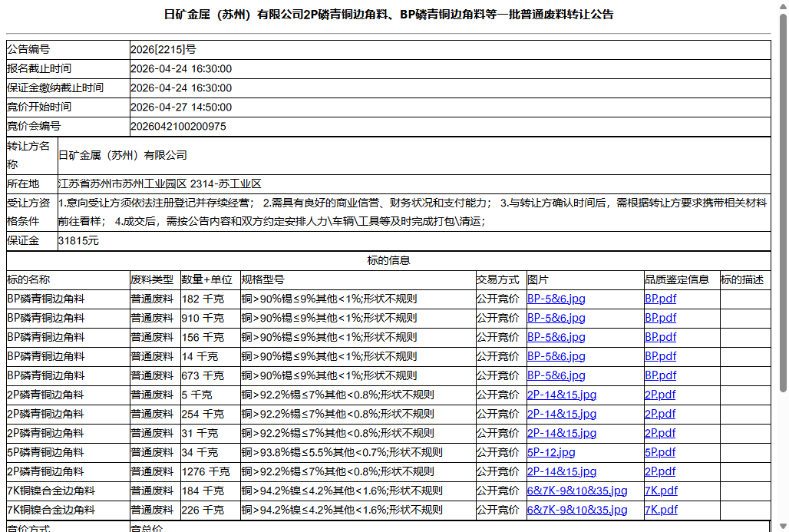This screenshot has height=532, width=789.
Task: Click the 规格型号 column header
Action: coord(262,279)
